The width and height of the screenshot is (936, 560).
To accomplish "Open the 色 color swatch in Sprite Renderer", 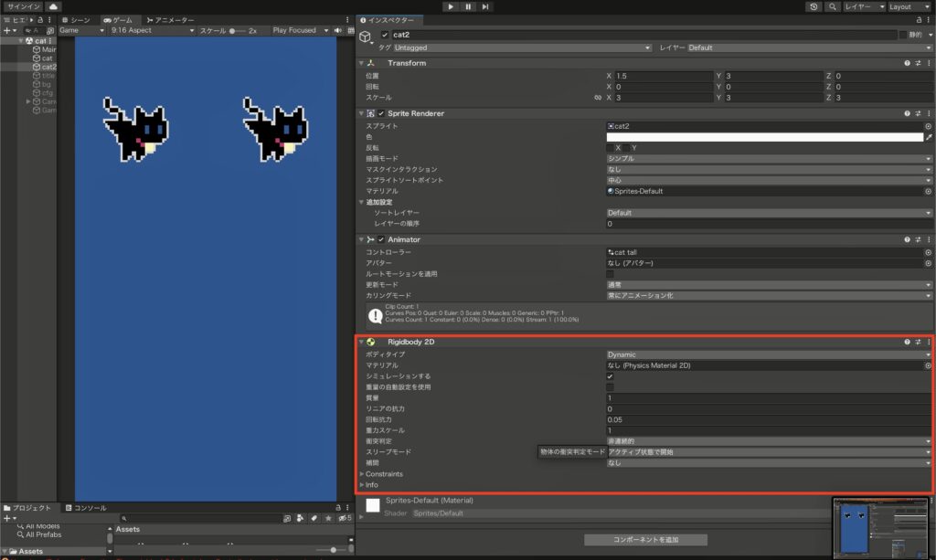I will tap(768, 135).
